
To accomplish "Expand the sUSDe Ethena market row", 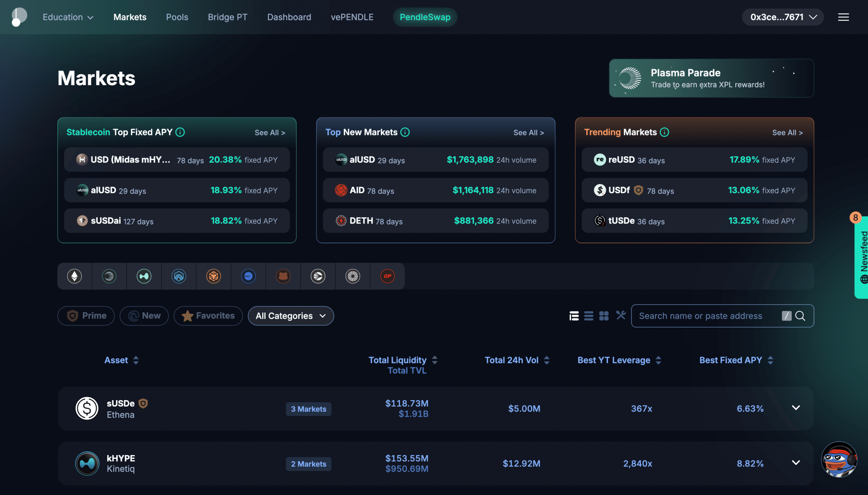I will pyautogui.click(x=795, y=408).
